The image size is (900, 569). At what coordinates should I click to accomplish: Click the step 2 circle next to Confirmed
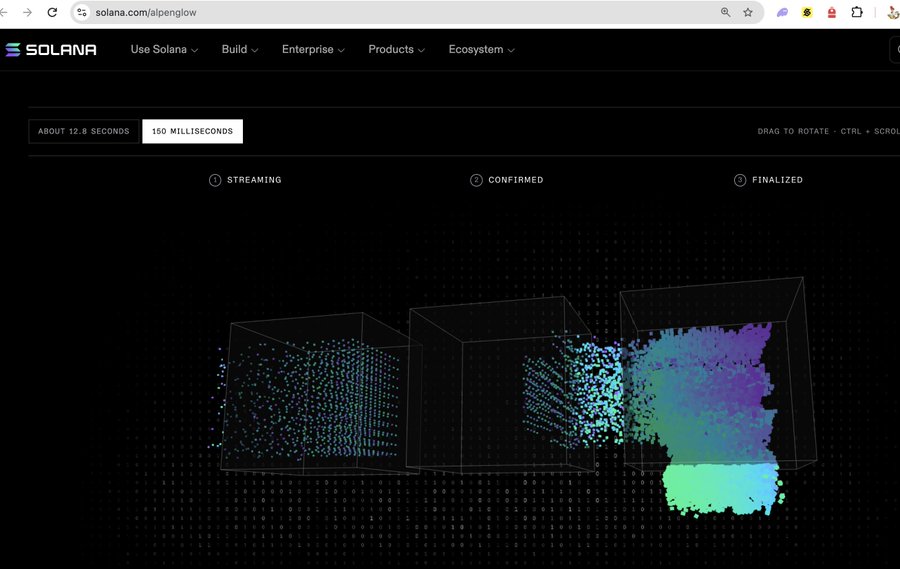tap(476, 180)
